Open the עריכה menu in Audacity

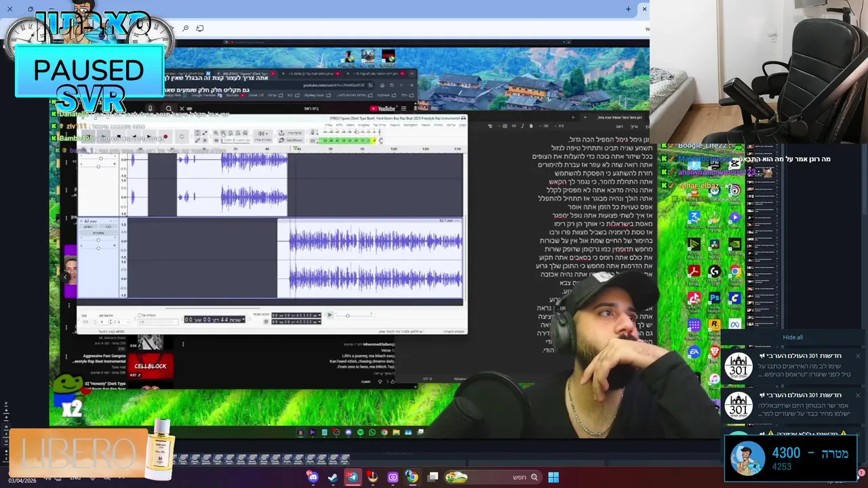point(452,125)
